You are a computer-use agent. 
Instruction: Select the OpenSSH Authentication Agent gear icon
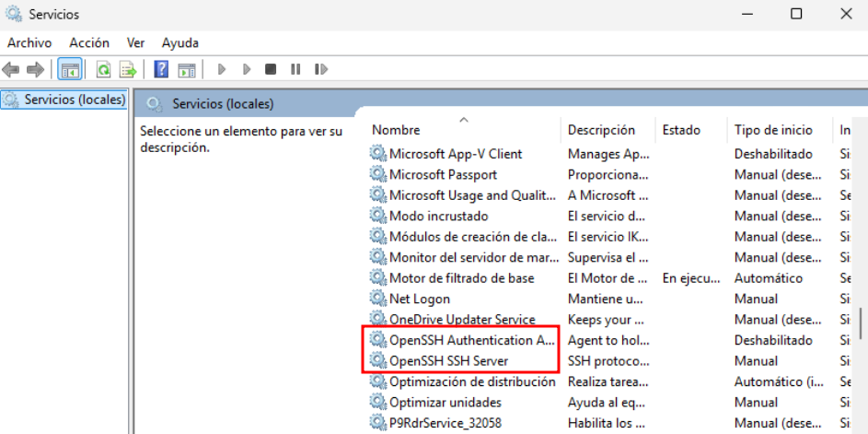coord(377,340)
